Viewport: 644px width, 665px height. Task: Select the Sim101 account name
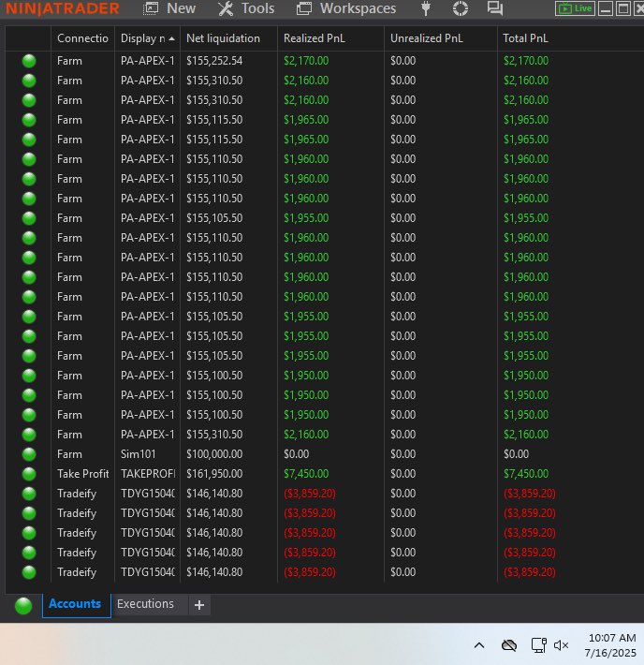tap(138, 454)
